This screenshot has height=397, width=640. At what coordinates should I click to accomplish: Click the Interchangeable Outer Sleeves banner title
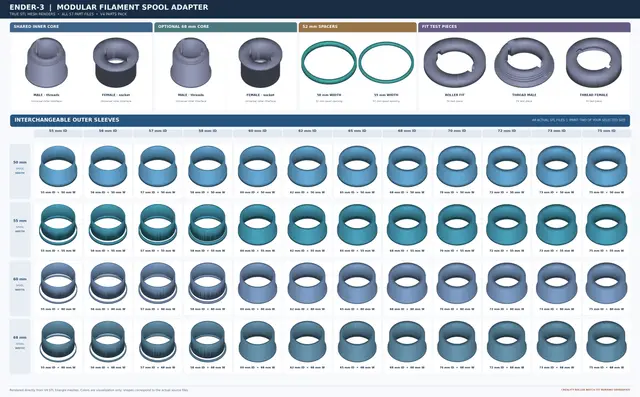click(67, 120)
